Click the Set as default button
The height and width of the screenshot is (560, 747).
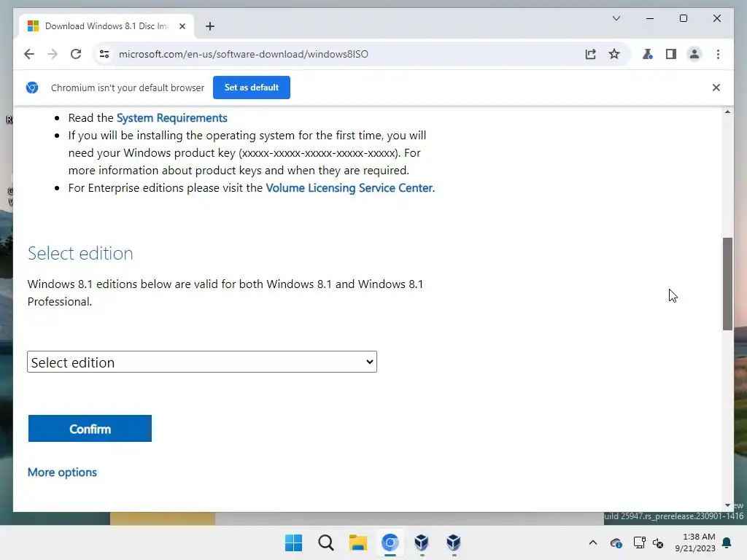click(252, 87)
